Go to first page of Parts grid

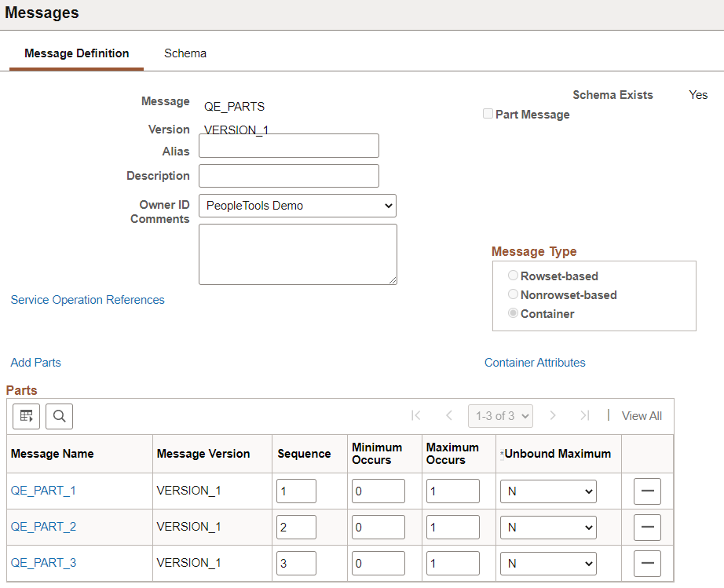[x=416, y=416]
